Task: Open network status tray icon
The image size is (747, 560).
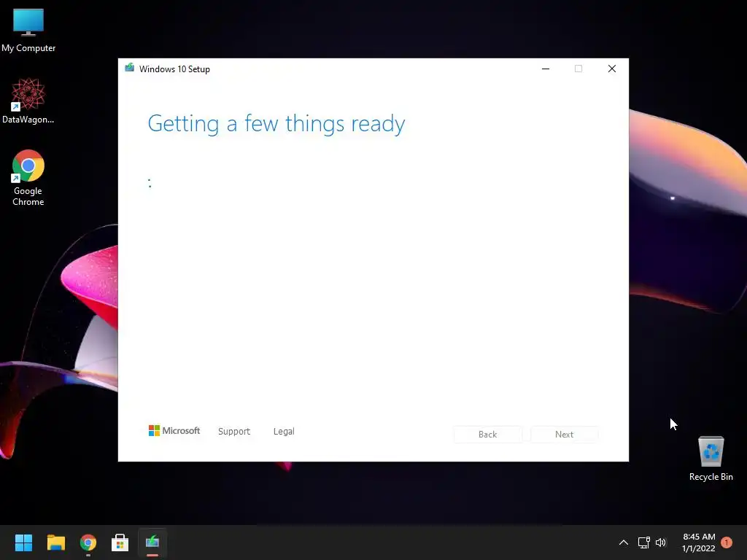Action: 643,542
